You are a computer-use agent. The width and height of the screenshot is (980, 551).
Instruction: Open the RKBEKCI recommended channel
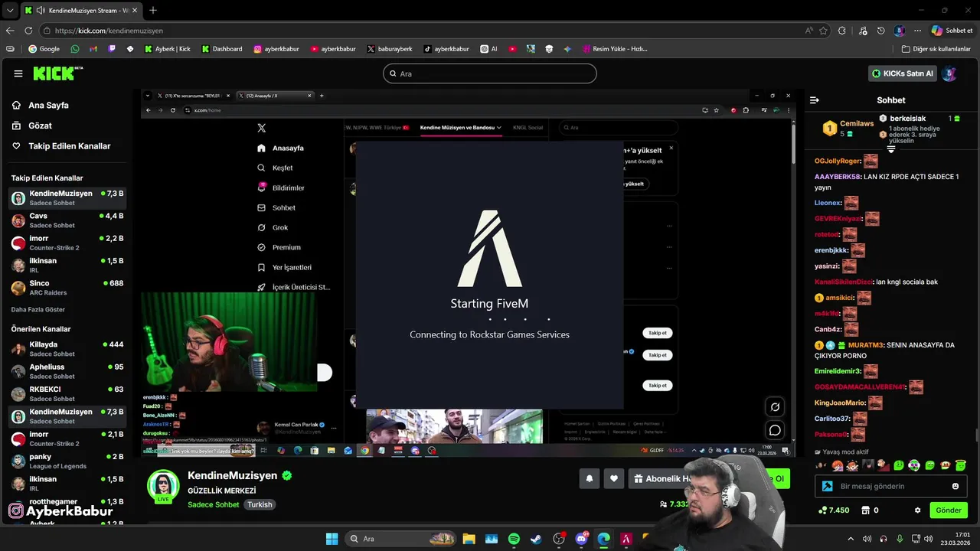pos(67,393)
